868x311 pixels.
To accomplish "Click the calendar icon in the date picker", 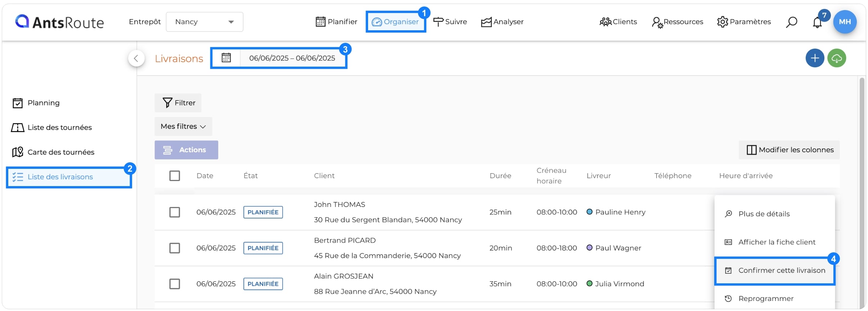I will [x=226, y=58].
